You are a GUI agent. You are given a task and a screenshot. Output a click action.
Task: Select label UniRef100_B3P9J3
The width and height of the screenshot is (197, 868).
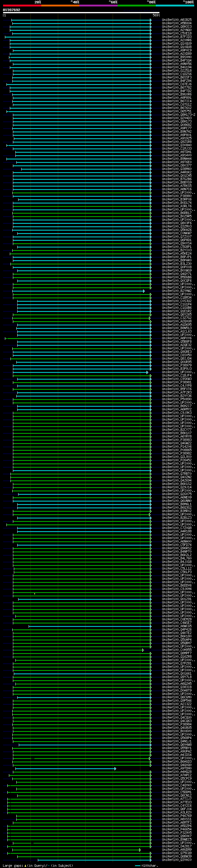coord(177,369)
